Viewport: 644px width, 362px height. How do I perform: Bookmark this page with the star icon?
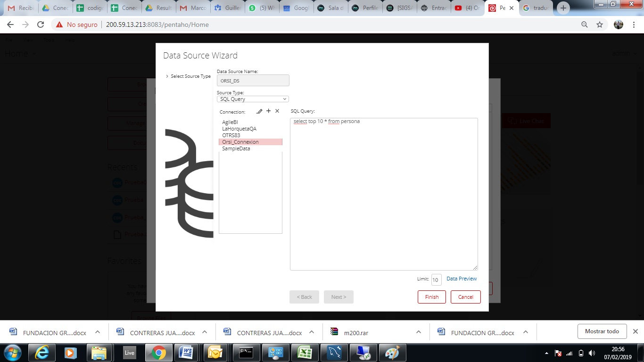click(600, 25)
